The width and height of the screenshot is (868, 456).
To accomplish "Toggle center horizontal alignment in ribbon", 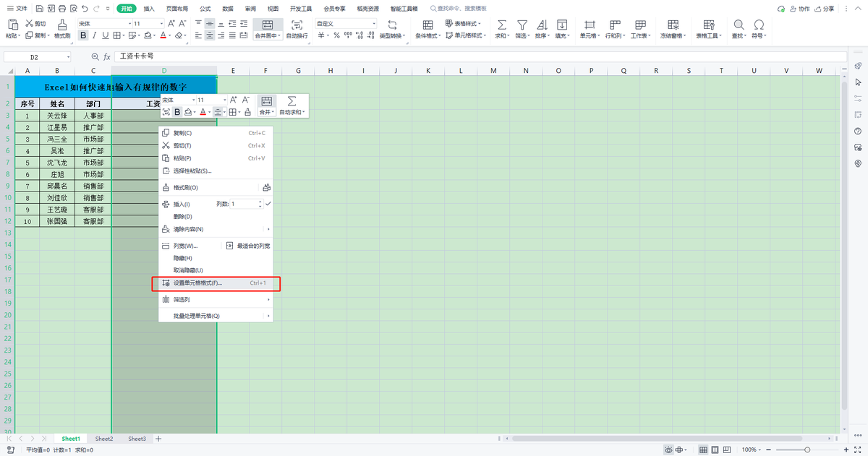I will (210, 35).
